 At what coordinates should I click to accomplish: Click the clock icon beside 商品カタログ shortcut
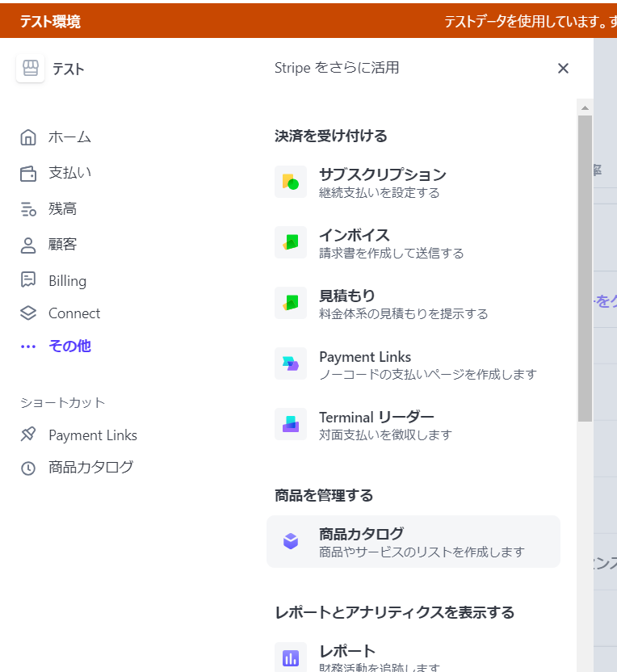click(28, 468)
